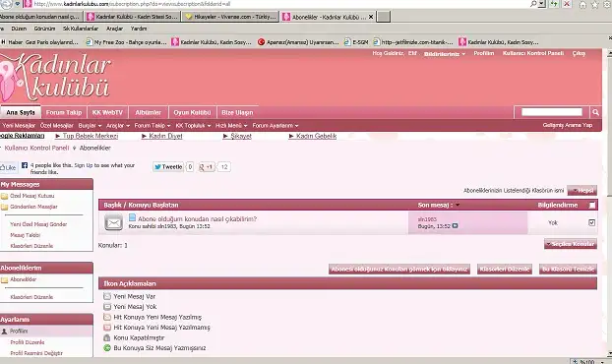Open Profili Düzenle in sidebar
612x364 pixels.
pos(28,342)
